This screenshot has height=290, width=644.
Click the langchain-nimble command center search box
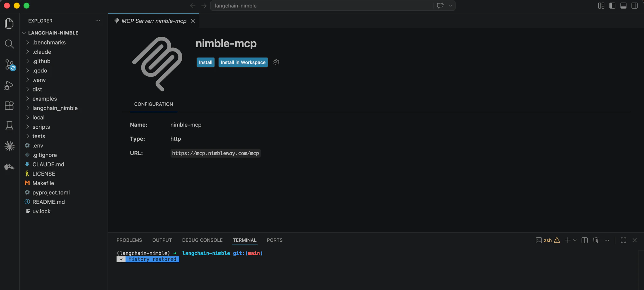333,5
